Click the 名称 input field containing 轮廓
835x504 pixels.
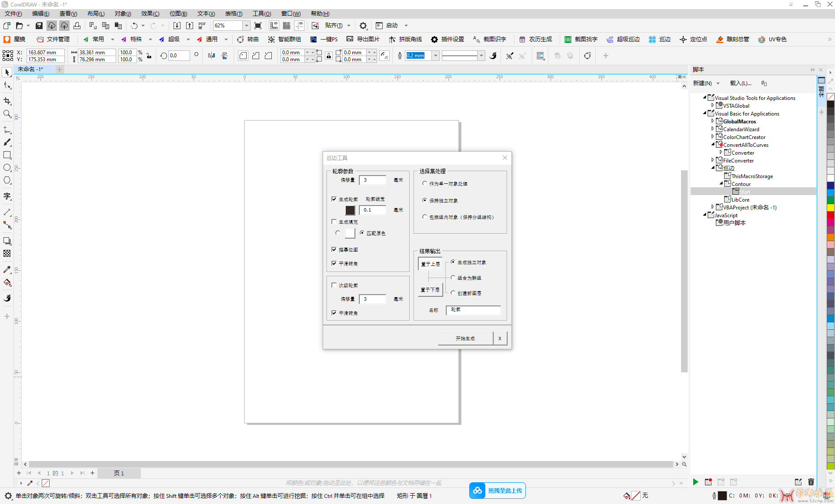[x=473, y=310]
